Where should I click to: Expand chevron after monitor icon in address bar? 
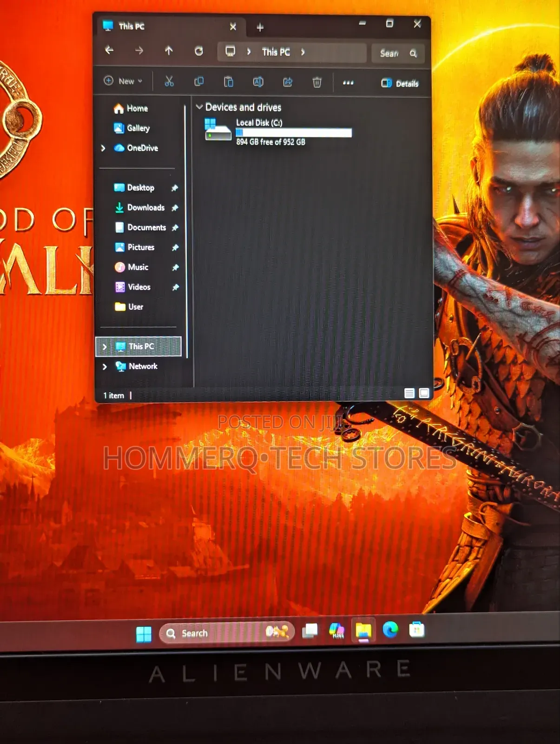(x=249, y=52)
